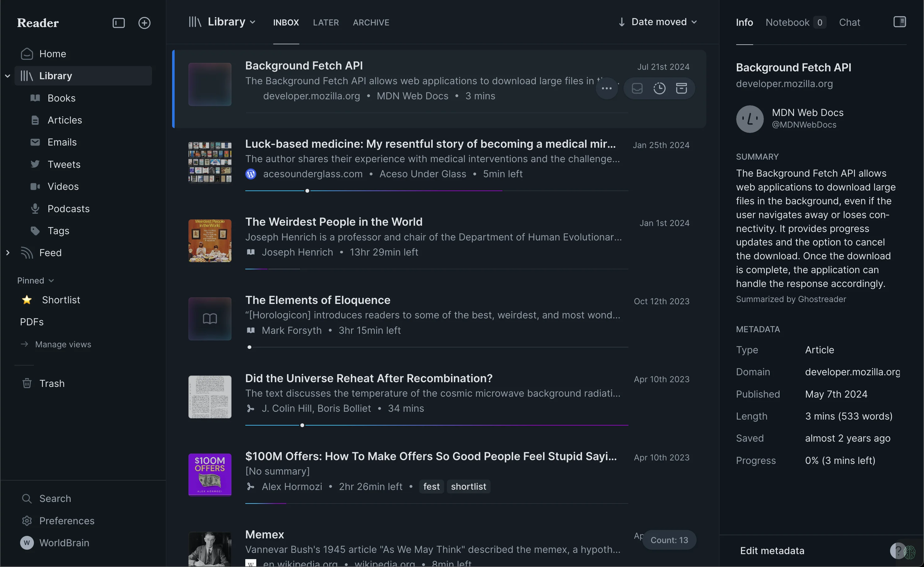Collapse the Pinned views dropdown
Viewport: 924px width, 567px height.
(35, 281)
